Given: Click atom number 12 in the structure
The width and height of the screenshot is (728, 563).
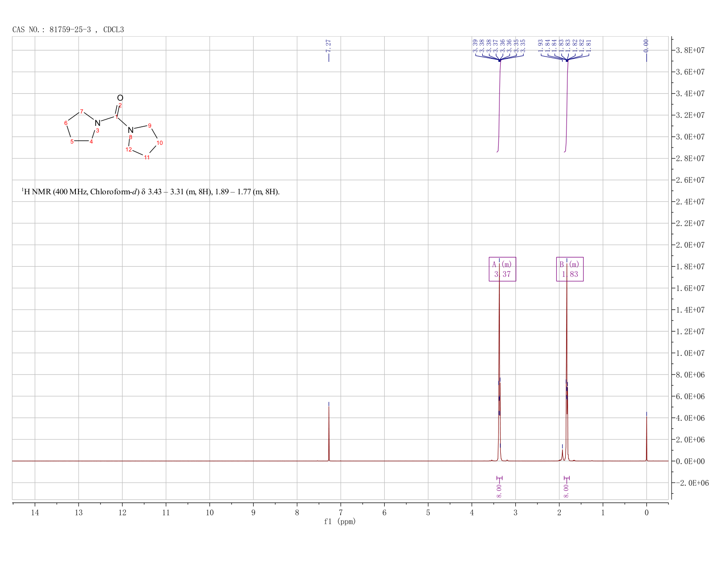Looking at the screenshot, I should (129, 150).
